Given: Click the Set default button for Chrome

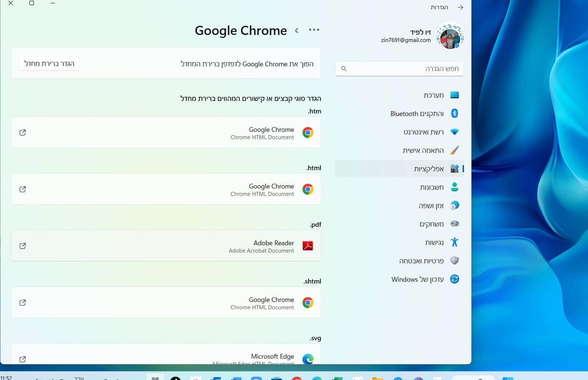Looking at the screenshot, I should 49,63.
